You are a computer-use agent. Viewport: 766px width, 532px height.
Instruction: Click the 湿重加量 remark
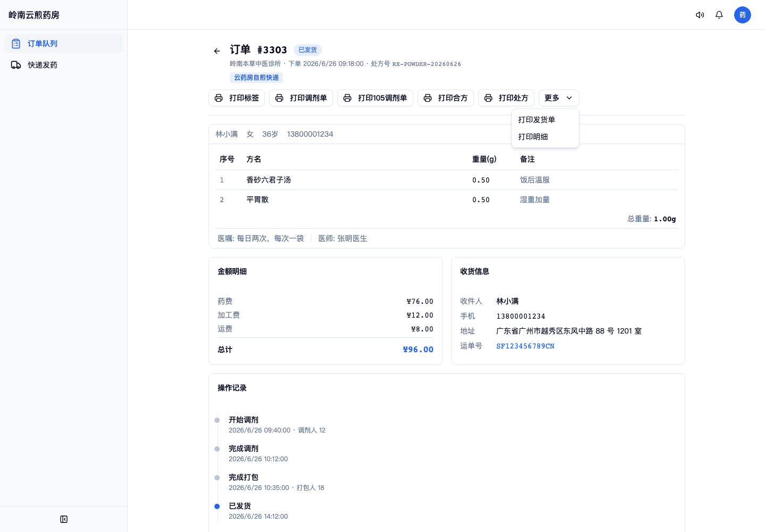pos(535,199)
